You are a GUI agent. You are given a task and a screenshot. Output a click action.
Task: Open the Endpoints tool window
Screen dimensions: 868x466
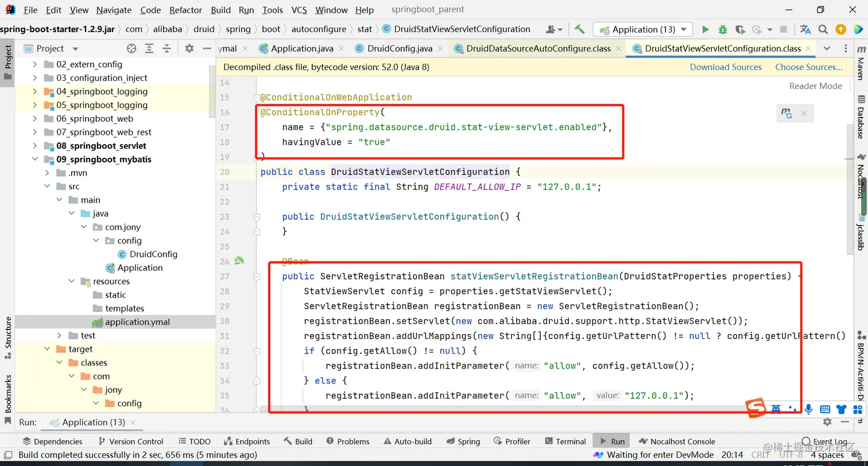[x=246, y=441]
